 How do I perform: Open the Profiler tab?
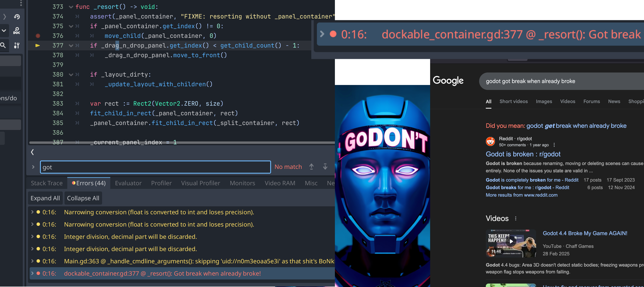pos(161,183)
